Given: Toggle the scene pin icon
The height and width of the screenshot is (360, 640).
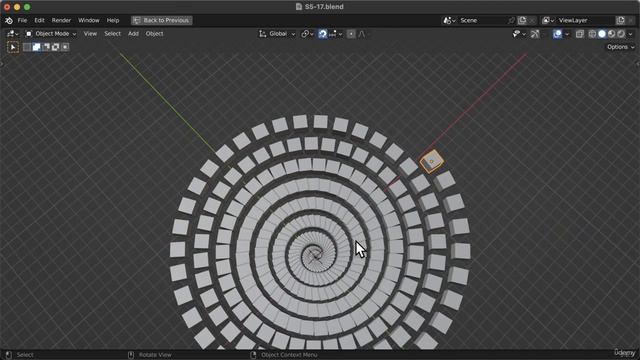Looking at the screenshot, I should [x=511, y=20].
